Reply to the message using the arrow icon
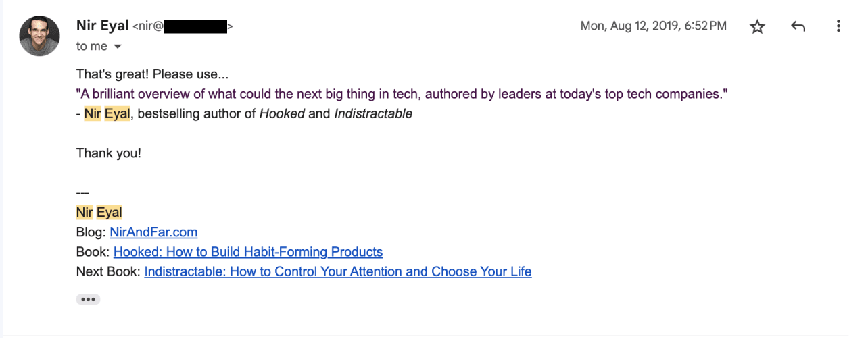 tap(798, 27)
